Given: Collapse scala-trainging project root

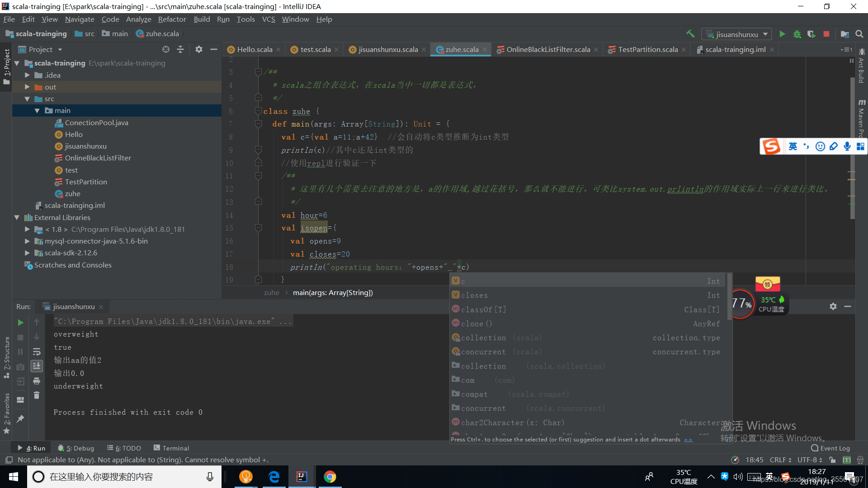Looking at the screenshot, I should (17, 63).
